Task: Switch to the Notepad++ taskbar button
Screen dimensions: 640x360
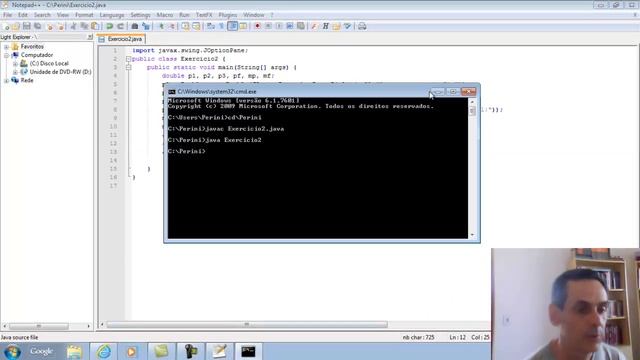Action: (220, 351)
